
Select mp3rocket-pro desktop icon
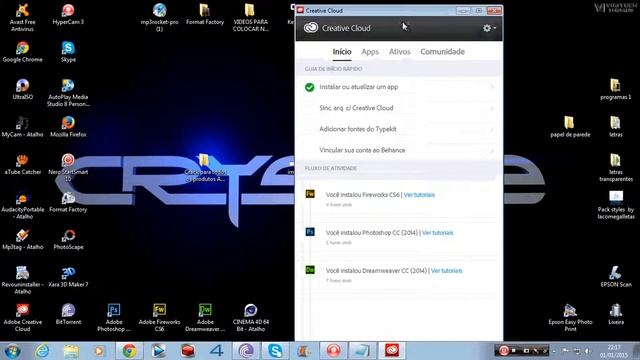[160, 18]
